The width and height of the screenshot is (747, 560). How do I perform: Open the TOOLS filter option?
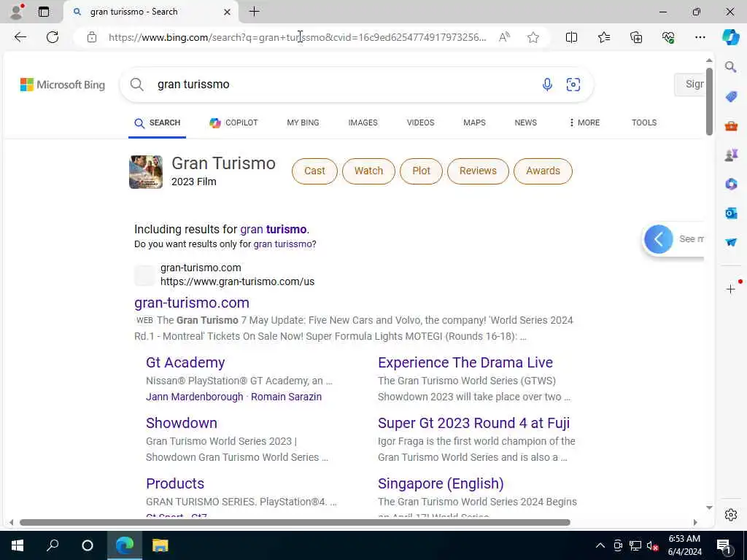643,122
